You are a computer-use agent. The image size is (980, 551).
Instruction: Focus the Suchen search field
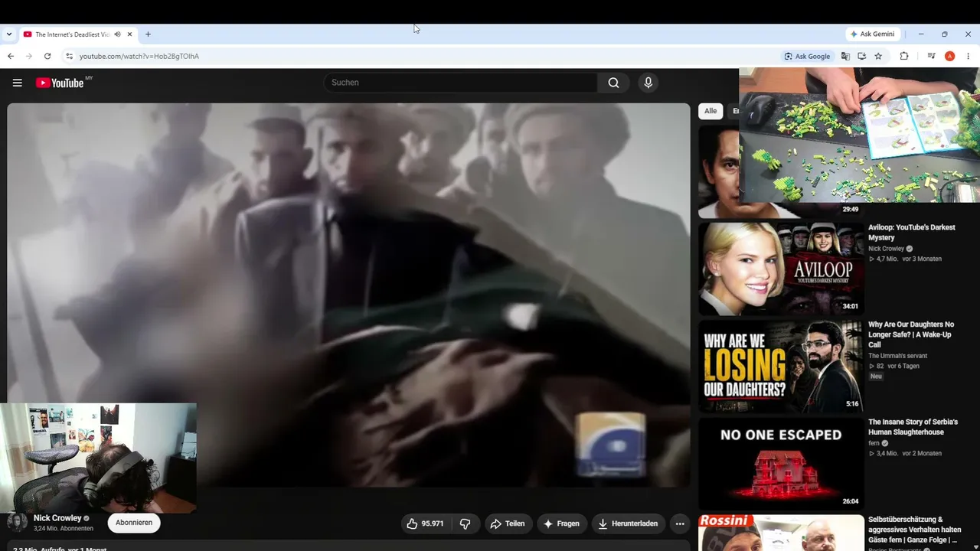460,83
